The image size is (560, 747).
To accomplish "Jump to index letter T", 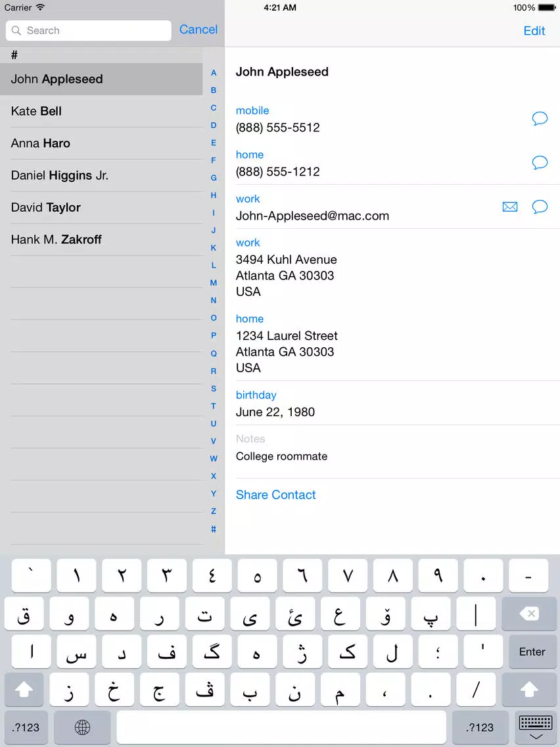I will tap(214, 406).
